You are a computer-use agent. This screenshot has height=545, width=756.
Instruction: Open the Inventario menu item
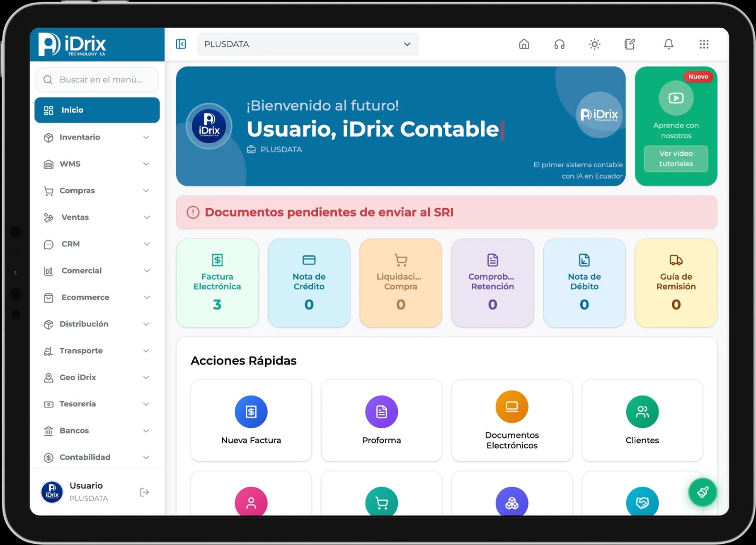[97, 137]
